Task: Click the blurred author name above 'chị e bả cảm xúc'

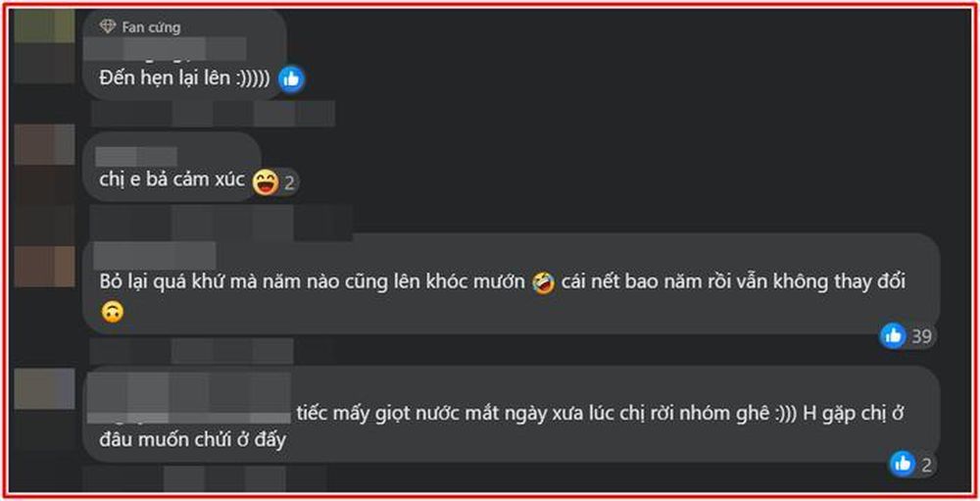Action: pyautogui.click(x=136, y=156)
